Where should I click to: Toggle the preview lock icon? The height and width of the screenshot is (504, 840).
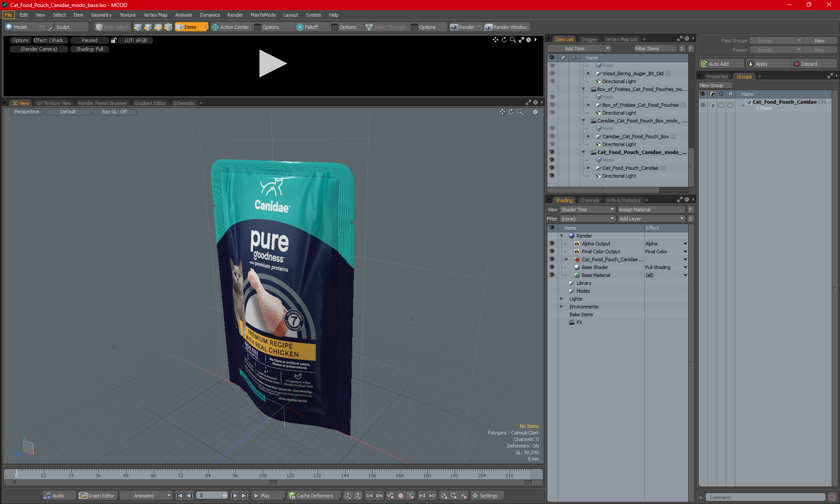click(114, 40)
